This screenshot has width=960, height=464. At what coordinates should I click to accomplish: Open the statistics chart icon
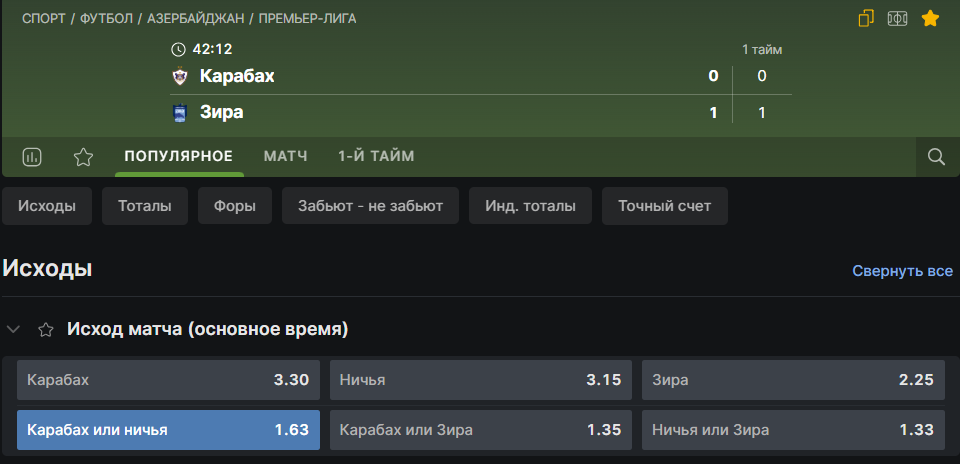(x=32, y=157)
